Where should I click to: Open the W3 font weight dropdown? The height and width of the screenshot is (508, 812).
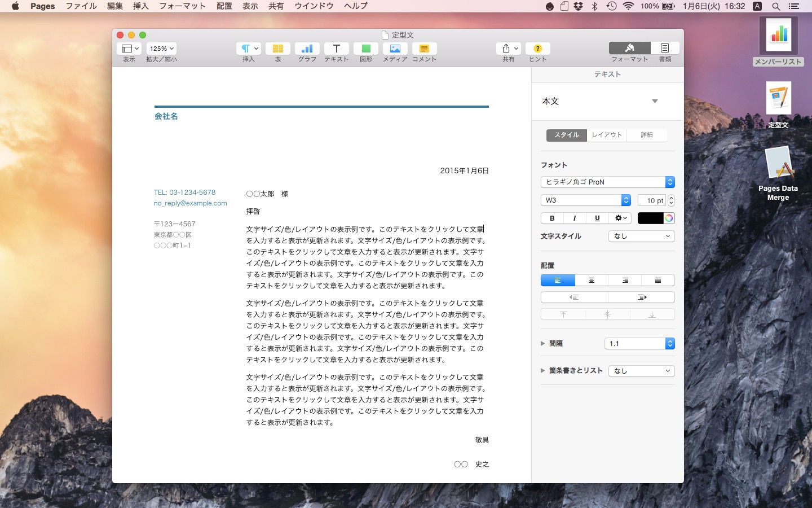click(585, 200)
